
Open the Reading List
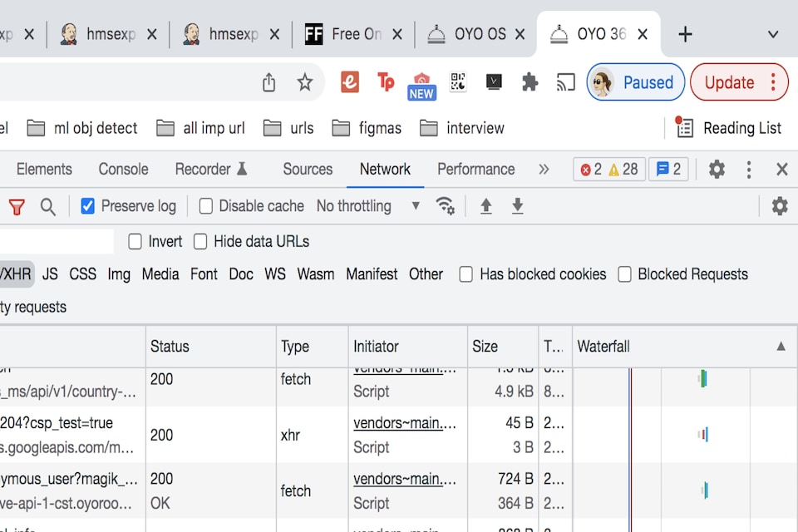[729, 128]
